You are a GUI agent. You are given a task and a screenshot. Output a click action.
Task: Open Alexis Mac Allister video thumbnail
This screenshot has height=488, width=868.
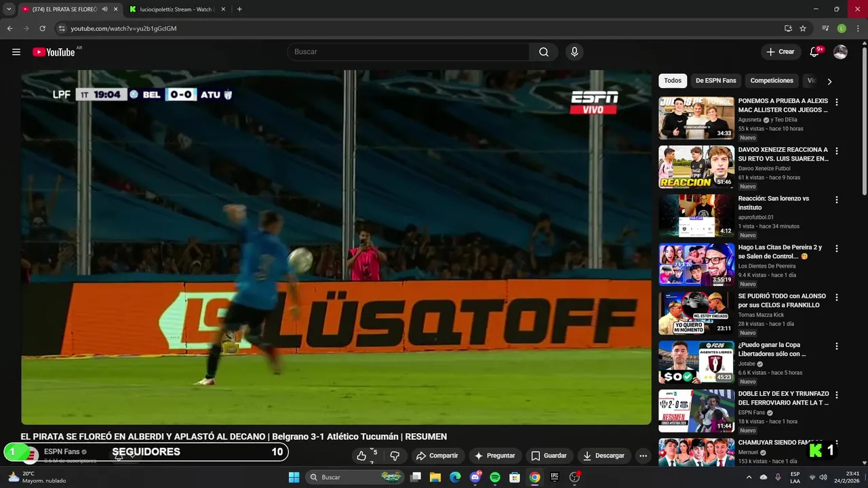(x=696, y=118)
